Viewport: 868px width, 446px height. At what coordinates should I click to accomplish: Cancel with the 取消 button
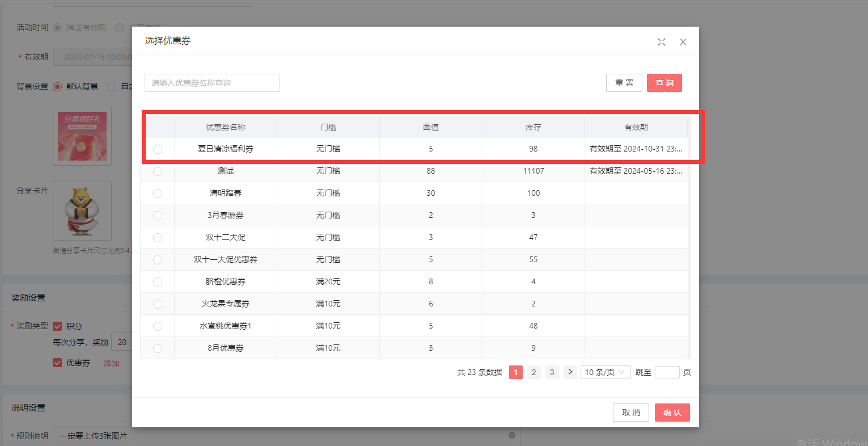(630, 413)
